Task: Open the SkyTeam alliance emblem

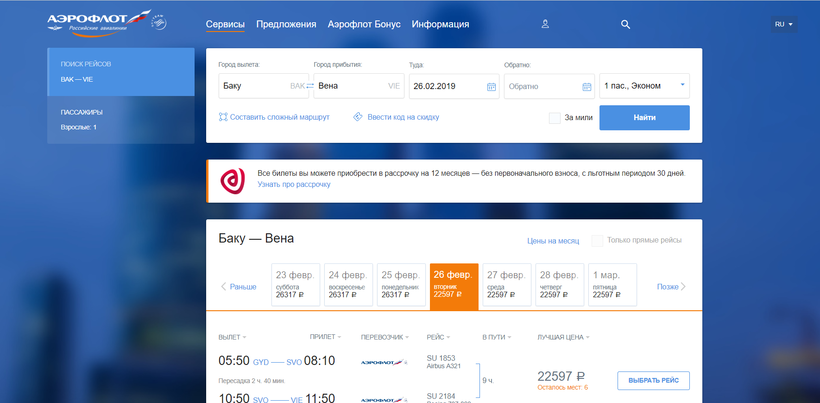Action: coord(159,23)
